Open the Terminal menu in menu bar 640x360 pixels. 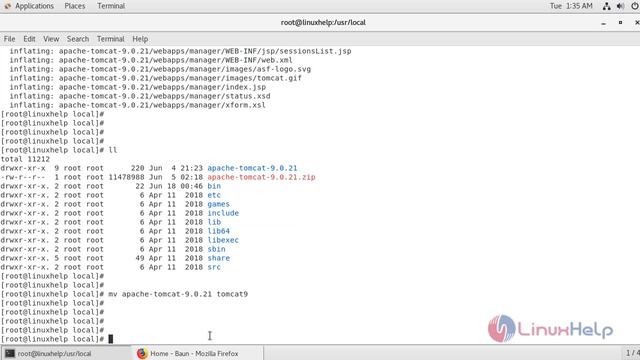tap(111, 39)
